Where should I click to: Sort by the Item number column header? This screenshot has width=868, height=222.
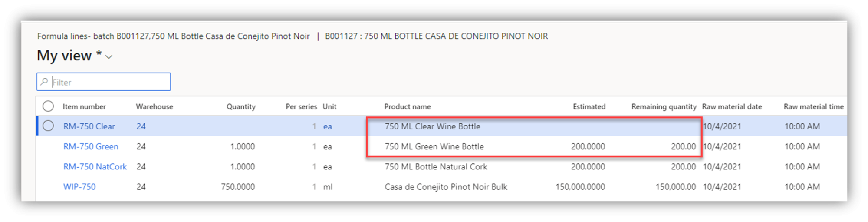(x=84, y=106)
